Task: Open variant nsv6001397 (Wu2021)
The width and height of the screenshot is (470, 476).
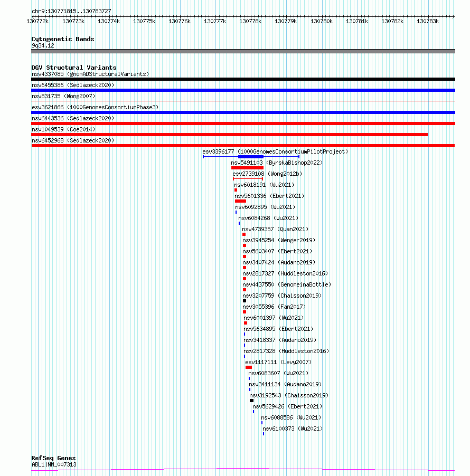Action: [x=274, y=318]
